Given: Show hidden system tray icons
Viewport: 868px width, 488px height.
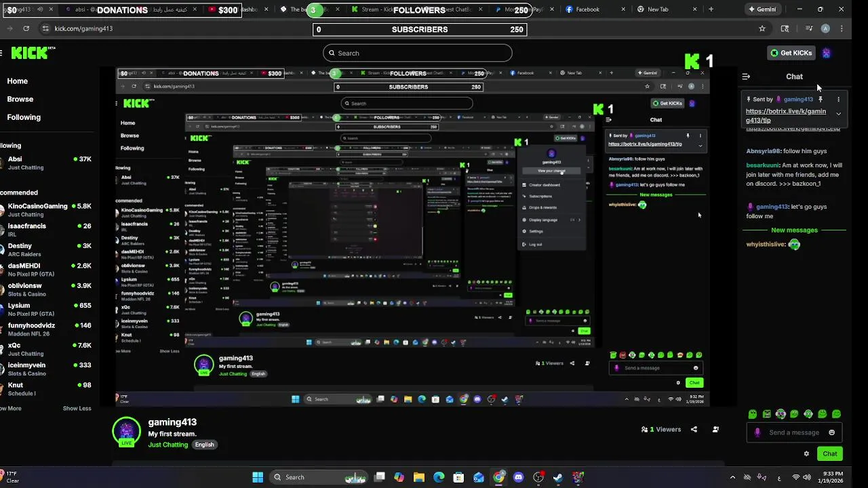Looking at the screenshot, I should pos(732,477).
